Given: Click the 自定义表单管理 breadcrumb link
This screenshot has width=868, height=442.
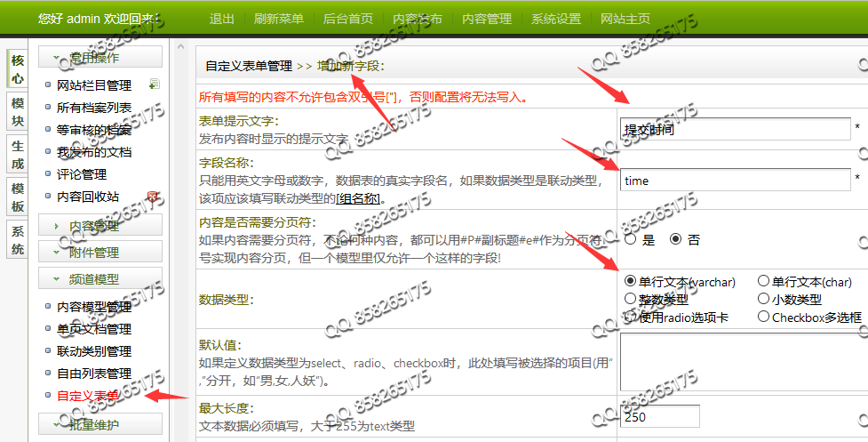Looking at the screenshot, I should [x=249, y=67].
